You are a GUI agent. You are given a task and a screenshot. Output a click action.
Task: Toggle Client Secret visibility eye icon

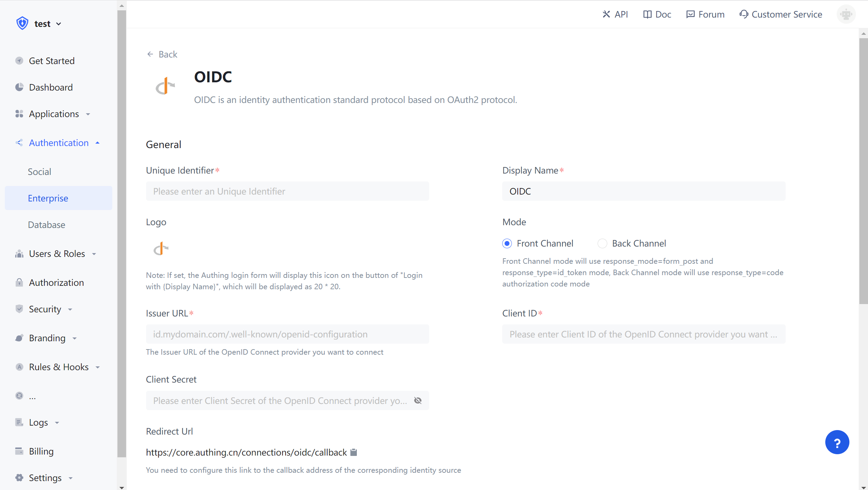[x=418, y=400]
